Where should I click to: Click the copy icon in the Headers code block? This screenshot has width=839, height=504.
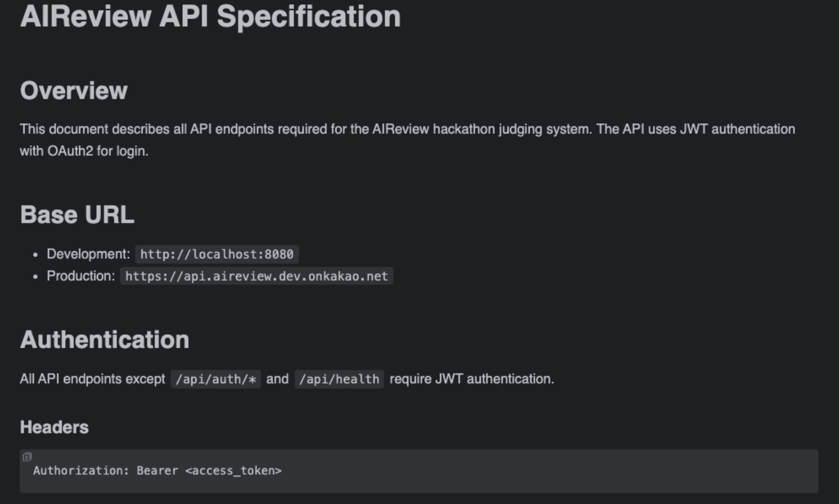[27, 457]
